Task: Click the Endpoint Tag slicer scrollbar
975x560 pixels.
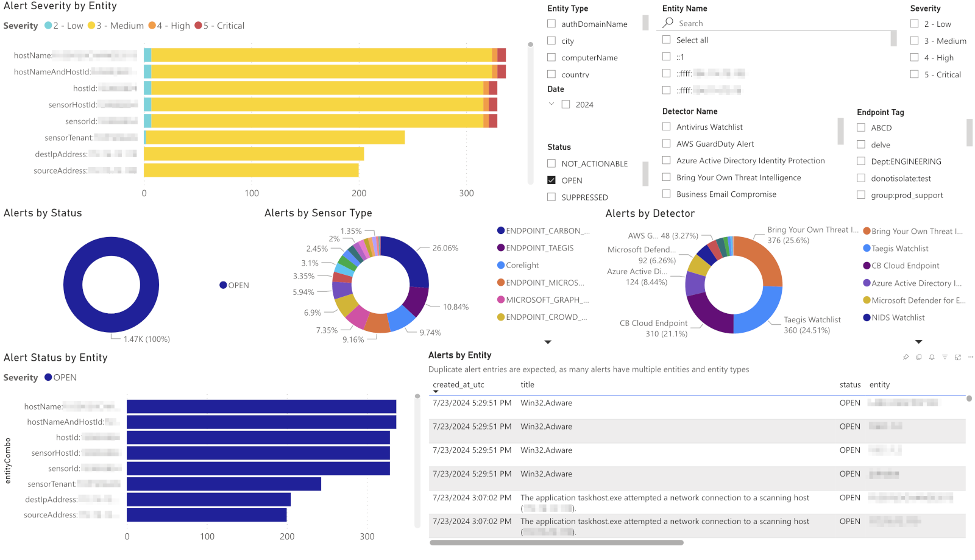Action: tap(970, 132)
